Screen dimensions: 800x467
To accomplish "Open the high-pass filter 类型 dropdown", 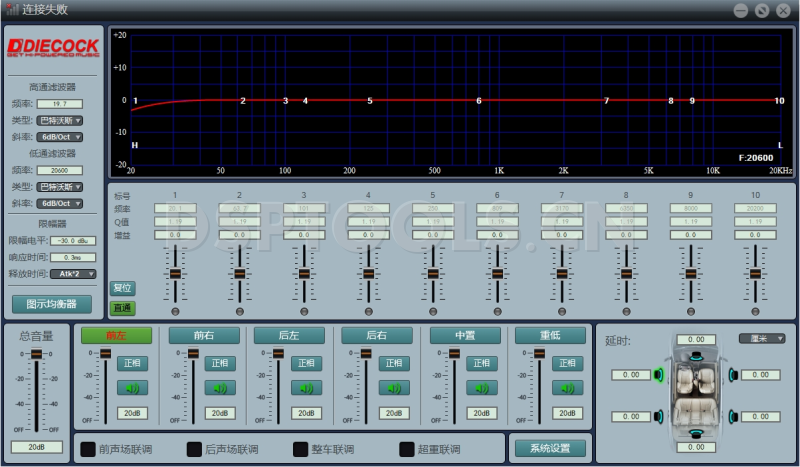I will click(60, 120).
